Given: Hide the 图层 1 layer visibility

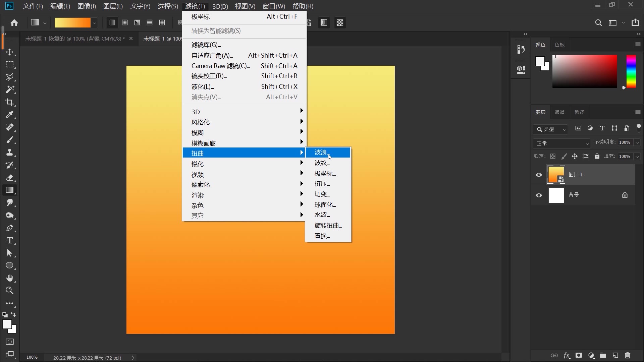Looking at the screenshot, I should tap(539, 175).
